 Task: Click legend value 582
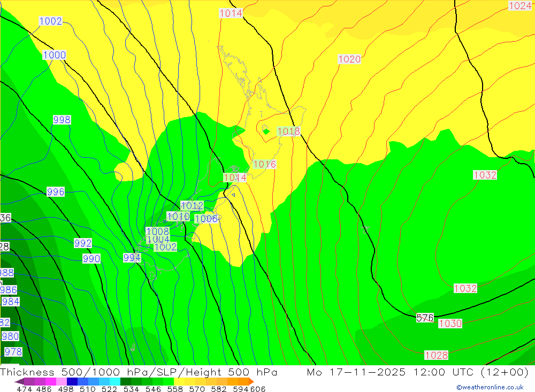click(x=218, y=389)
